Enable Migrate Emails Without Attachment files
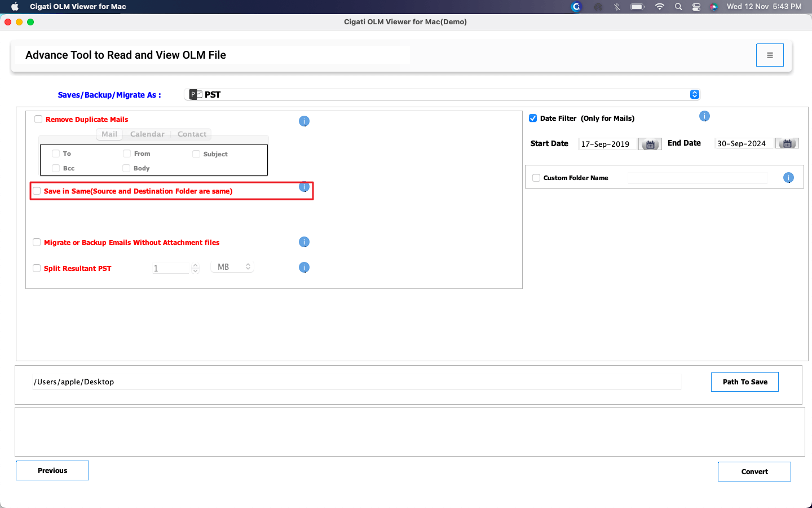 coord(37,242)
